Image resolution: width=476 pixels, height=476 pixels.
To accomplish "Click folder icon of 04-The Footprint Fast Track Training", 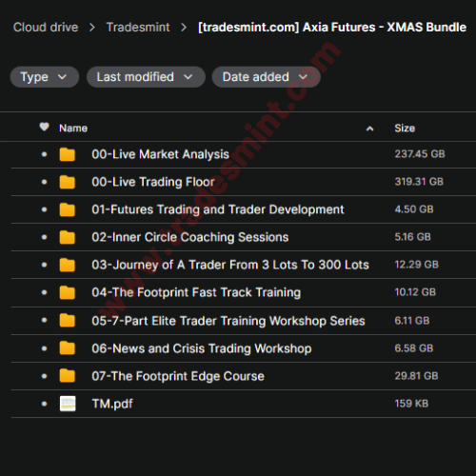I will [68, 292].
